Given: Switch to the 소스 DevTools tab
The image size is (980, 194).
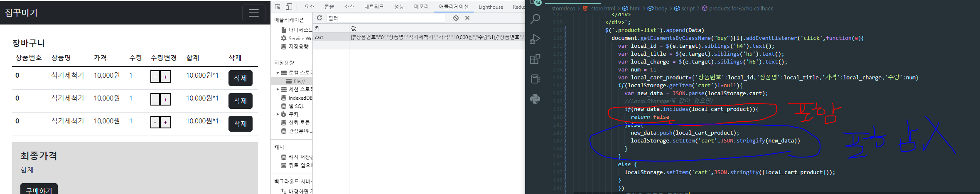Looking at the screenshot, I should 349,7.
